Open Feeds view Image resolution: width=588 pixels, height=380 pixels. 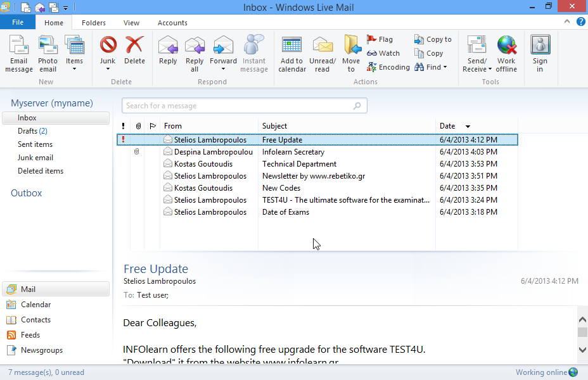click(x=23, y=335)
